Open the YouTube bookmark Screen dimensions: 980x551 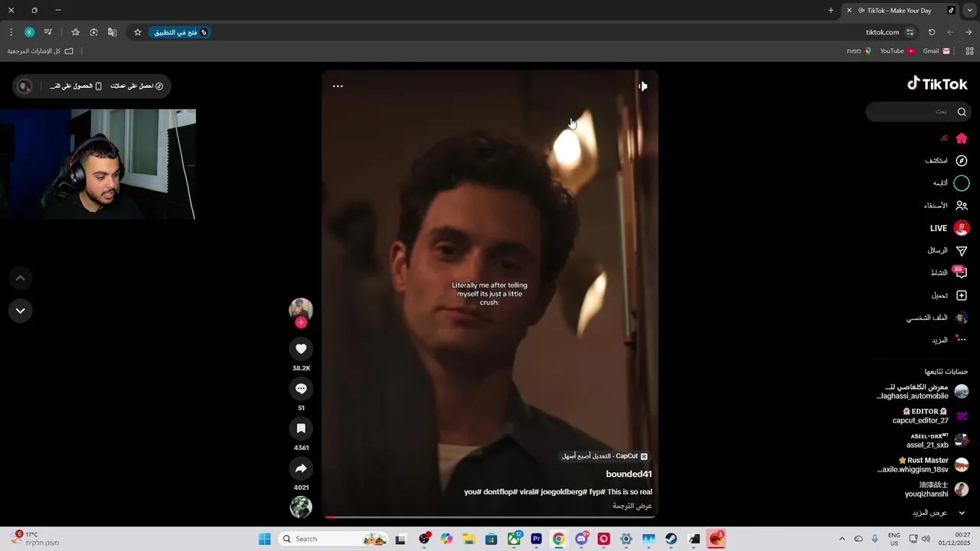[x=897, y=51]
